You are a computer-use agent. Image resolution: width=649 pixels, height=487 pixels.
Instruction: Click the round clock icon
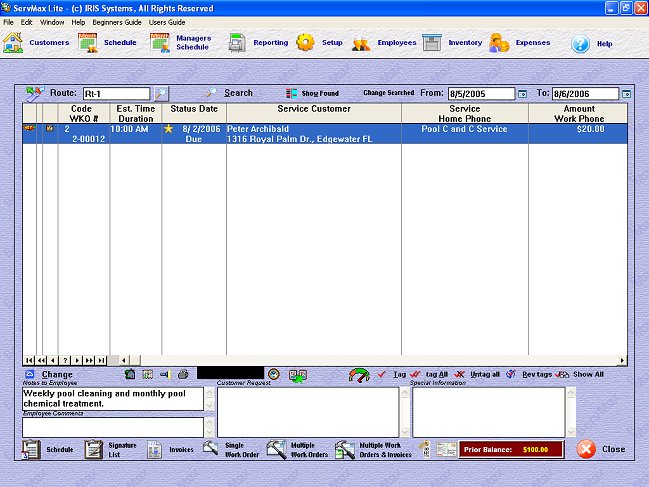(x=274, y=374)
